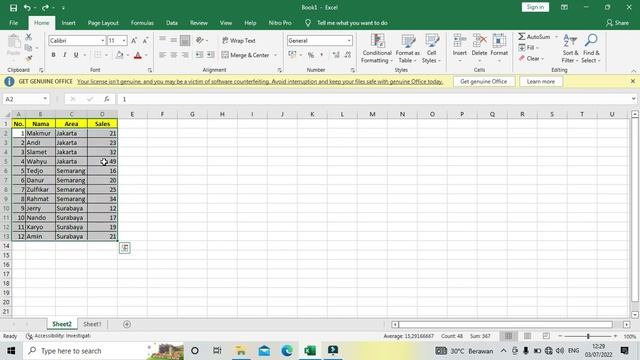Screen dimensions: 640x360
Task: Switch to the Page Layout tab
Action: point(103,23)
